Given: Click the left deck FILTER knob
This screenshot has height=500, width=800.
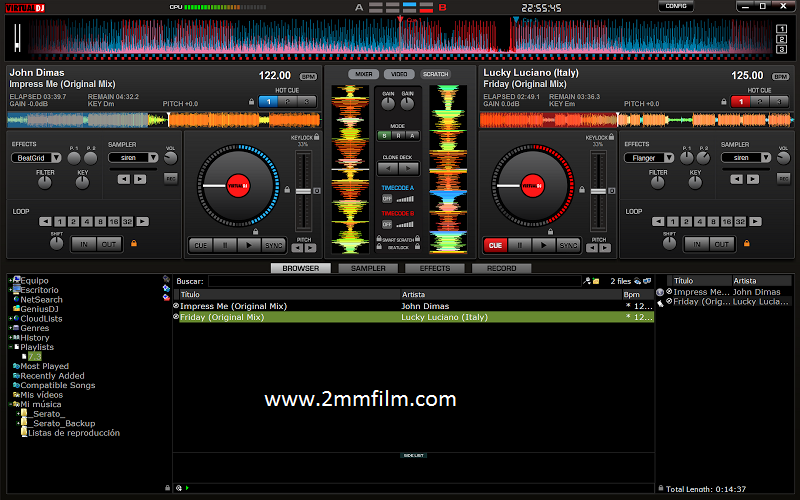Looking at the screenshot, I should [45, 183].
